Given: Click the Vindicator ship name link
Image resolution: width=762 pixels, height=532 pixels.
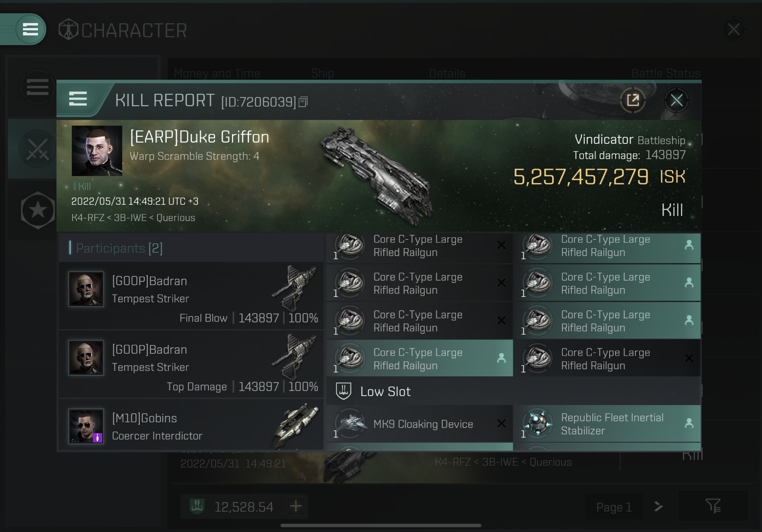Looking at the screenshot, I should pyautogui.click(x=604, y=139).
